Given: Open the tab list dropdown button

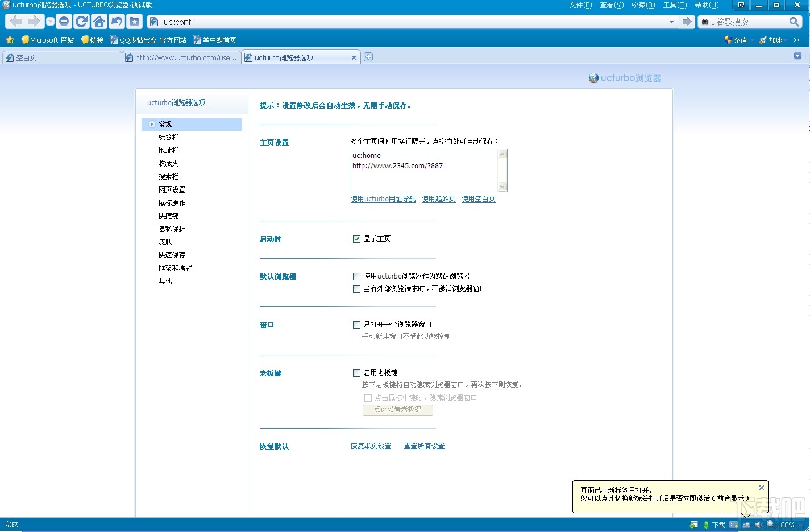Looking at the screenshot, I should 797,56.
